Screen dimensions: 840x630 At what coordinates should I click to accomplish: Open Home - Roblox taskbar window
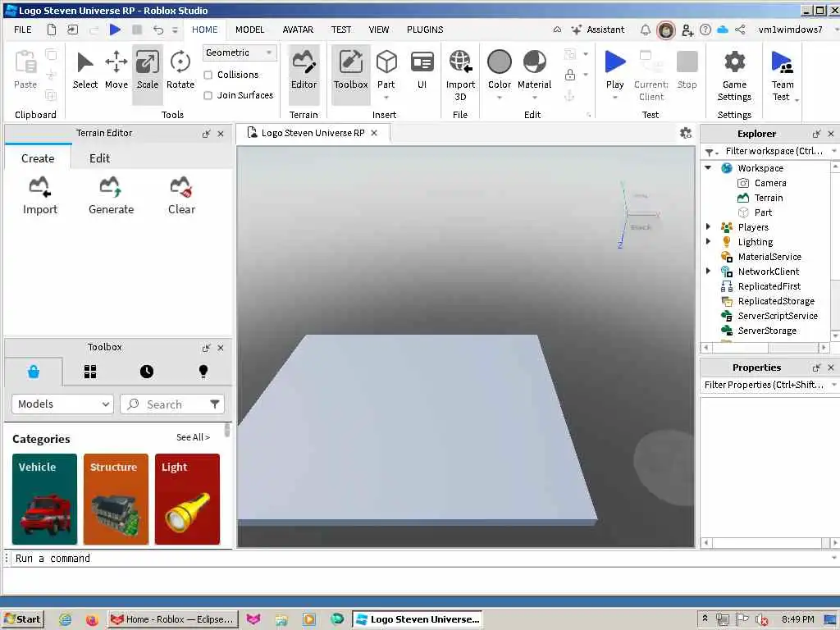tap(171, 619)
